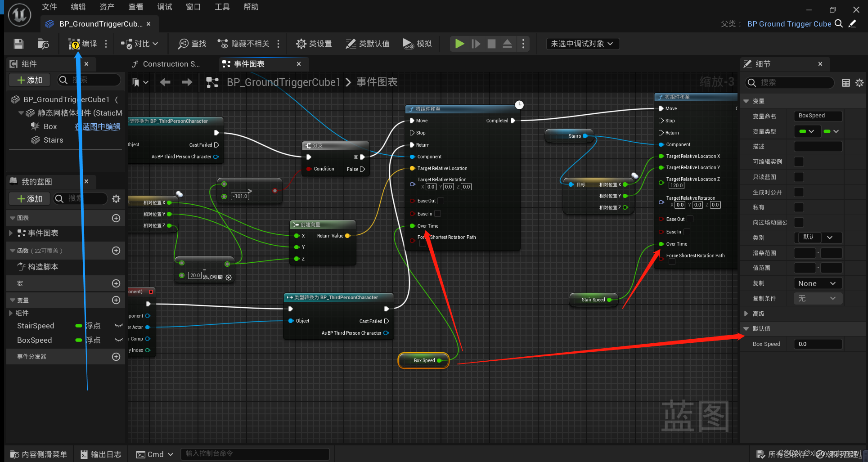The height and width of the screenshot is (462, 868).
Task: Click the green Play button
Action: 459,44
